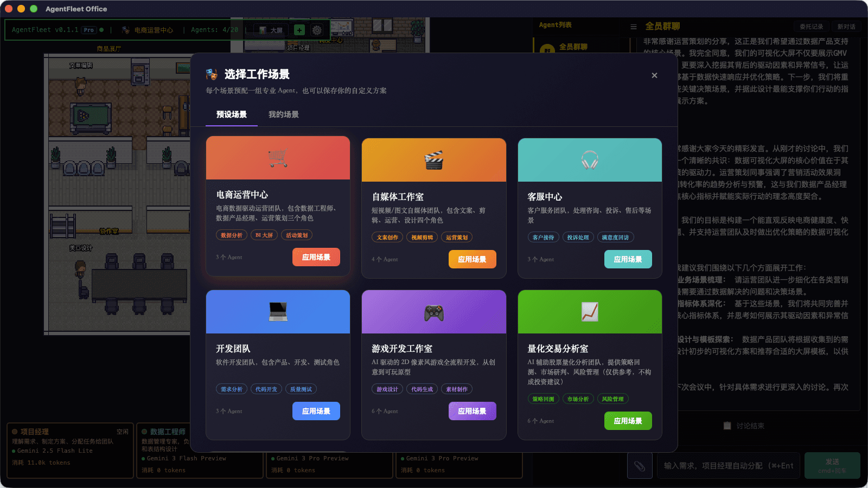Click the green plus icon to add an Agent
This screenshot has height=488, width=868.
(299, 30)
